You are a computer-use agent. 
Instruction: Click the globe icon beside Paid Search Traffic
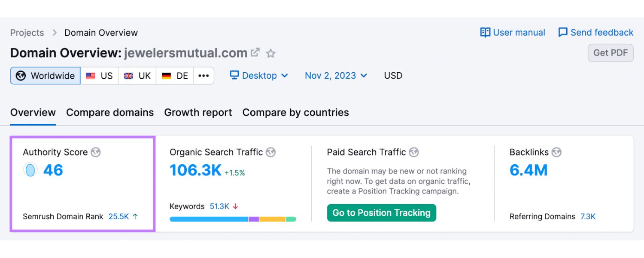point(413,152)
